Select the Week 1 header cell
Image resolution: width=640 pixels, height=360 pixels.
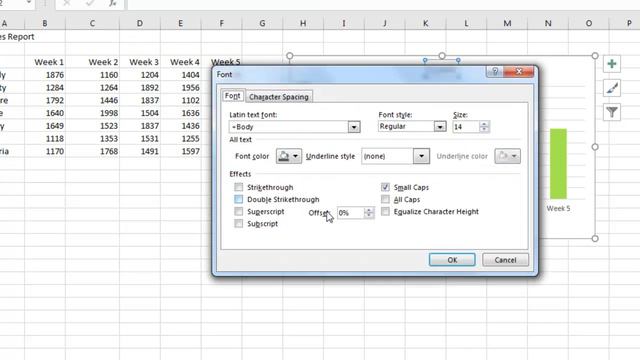click(45, 62)
